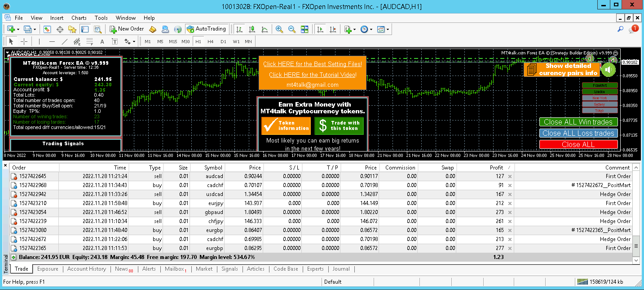The height and width of the screenshot is (290, 644).
Task: Open the search magnifier icon
Action: point(621,29)
